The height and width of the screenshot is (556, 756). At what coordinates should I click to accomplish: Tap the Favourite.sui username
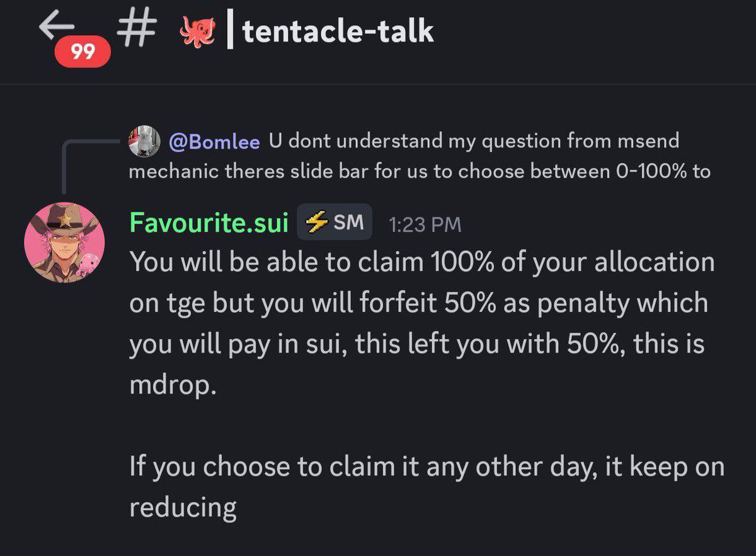click(x=209, y=223)
